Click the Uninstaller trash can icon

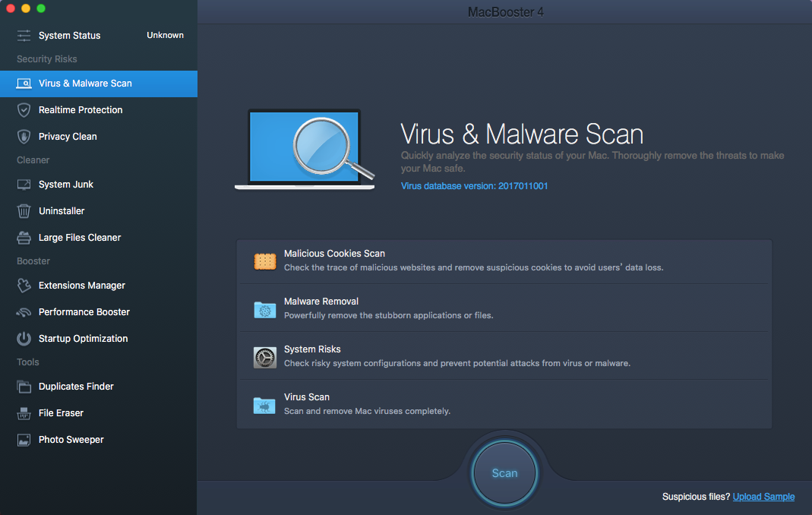pos(24,211)
